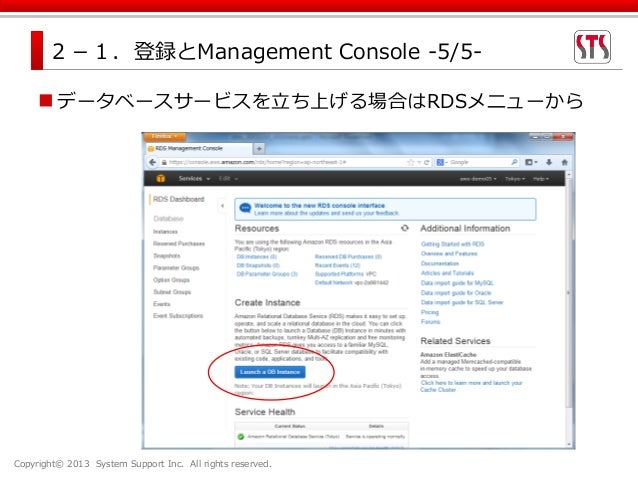Click the Welcome to new RDS console link

pyautogui.click(x=319, y=206)
